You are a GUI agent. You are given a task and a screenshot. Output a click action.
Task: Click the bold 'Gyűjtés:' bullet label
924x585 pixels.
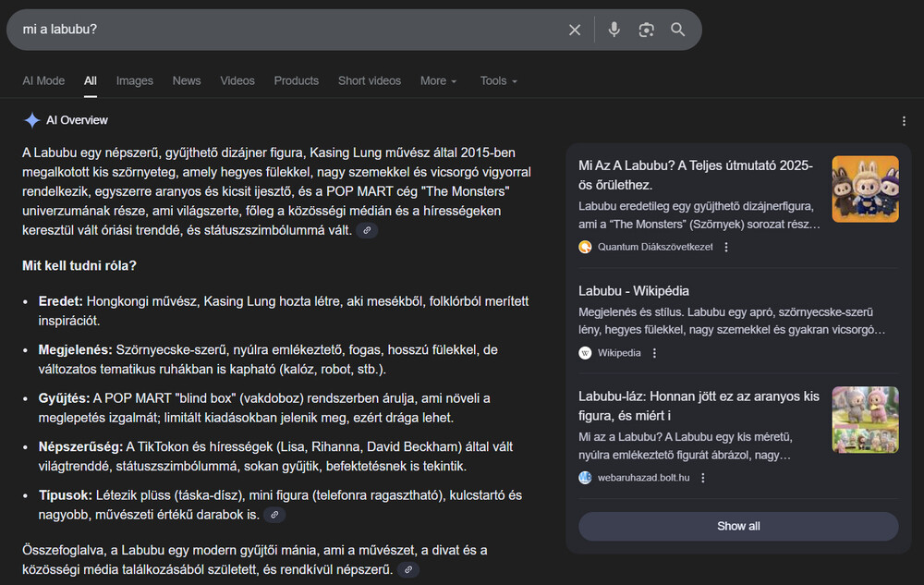tap(65, 398)
